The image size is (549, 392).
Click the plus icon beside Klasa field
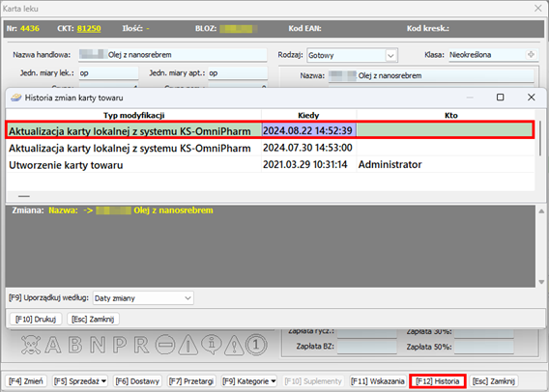coord(532,54)
